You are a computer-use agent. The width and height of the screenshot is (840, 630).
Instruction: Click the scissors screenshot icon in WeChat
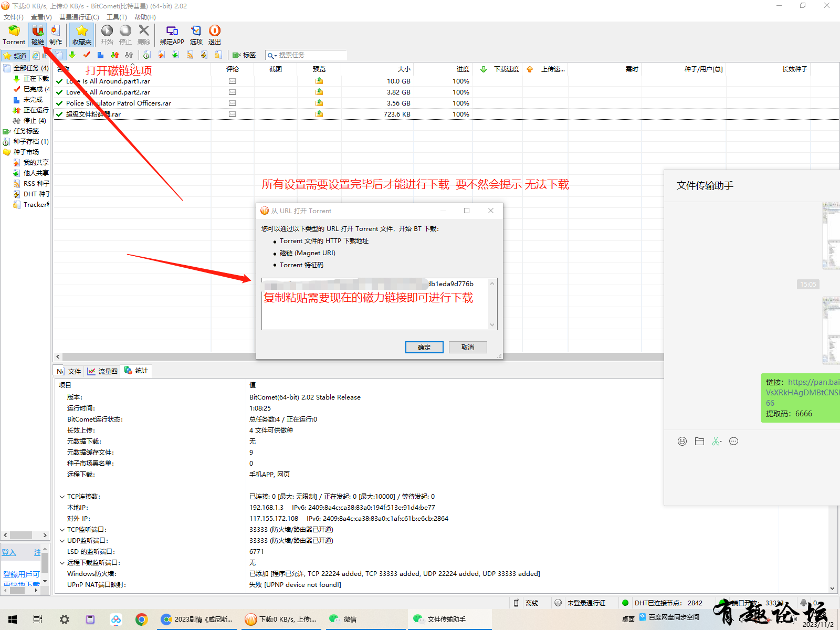coord(717,442)
